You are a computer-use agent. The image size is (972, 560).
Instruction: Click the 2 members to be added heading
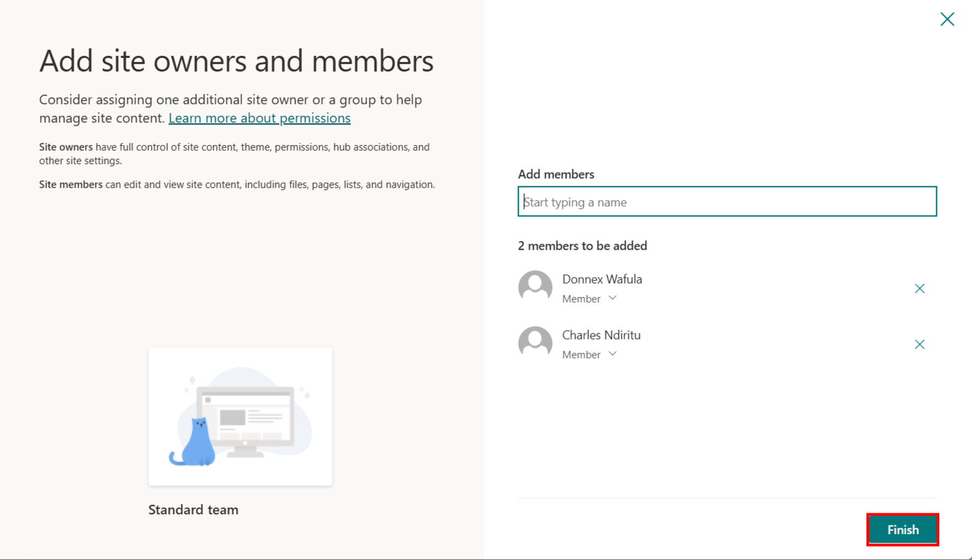click(x=582, y=245)
